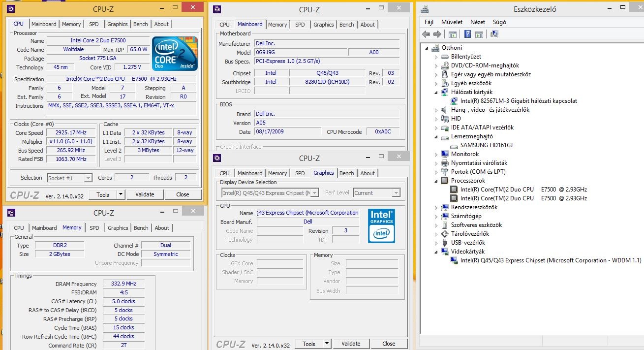Click the purple CPU-Z icon of the Mainboard window
The height and width of the screenshot is (350, 644).
[217, 9]
